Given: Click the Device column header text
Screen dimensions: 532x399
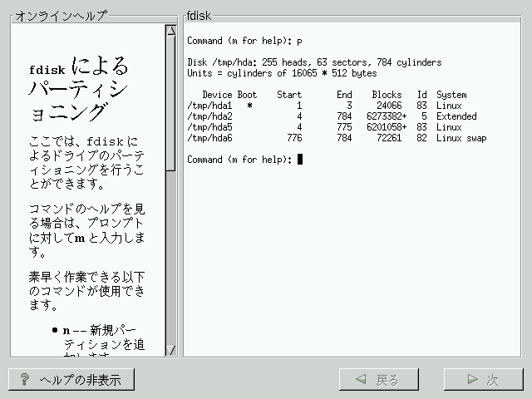Looking at the screenshot, I should (217, 95).
